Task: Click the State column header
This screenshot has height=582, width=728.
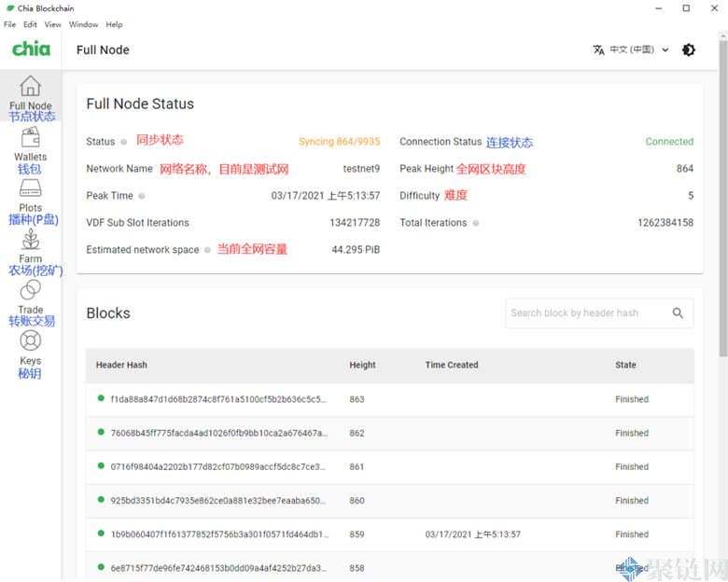Action: point(625,366)
